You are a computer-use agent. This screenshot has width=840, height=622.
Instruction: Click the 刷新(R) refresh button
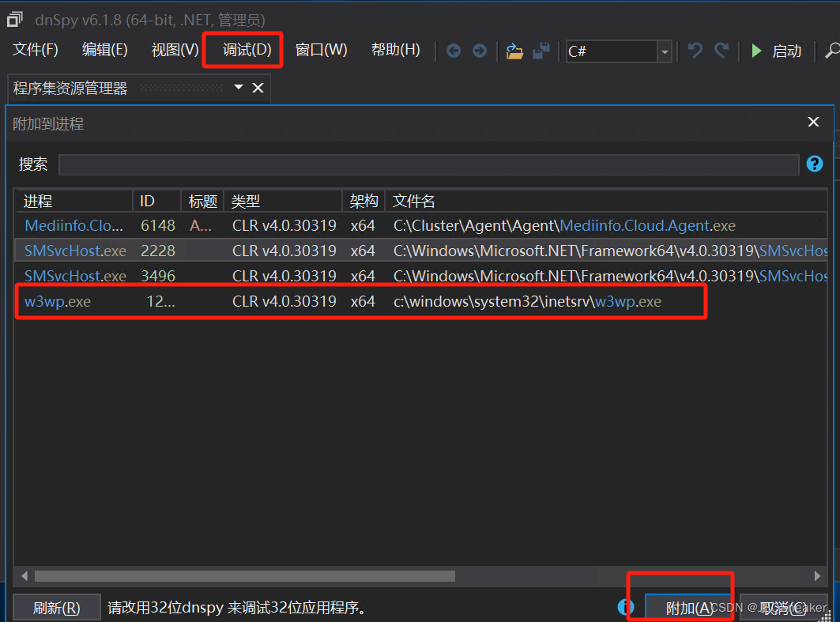point(55,607)
